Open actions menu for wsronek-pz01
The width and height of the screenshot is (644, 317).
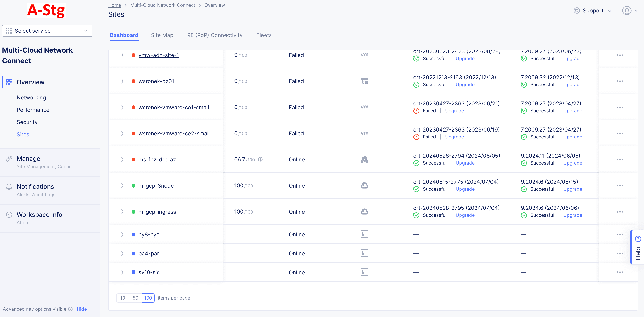coord(620,81)
